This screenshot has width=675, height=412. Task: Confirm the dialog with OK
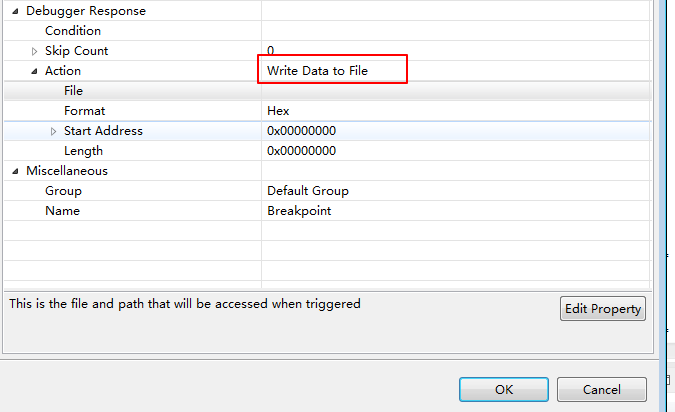(504, 389)
